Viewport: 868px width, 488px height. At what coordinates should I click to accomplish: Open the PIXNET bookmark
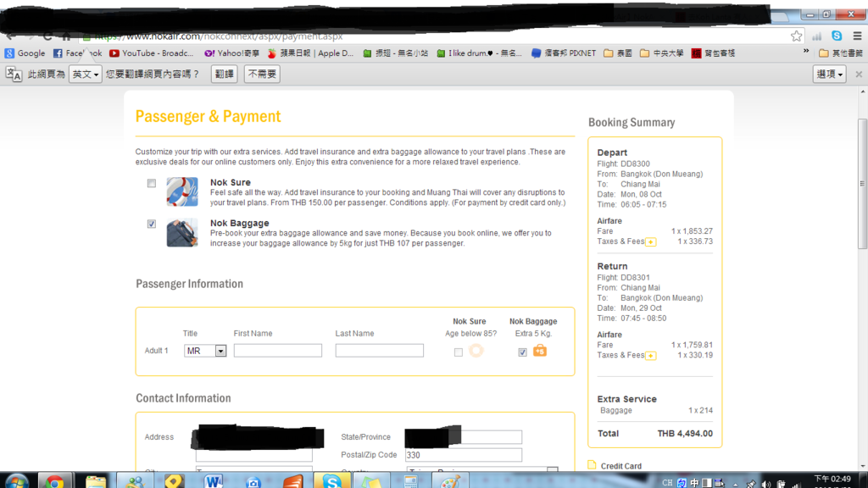pos(564,53)
